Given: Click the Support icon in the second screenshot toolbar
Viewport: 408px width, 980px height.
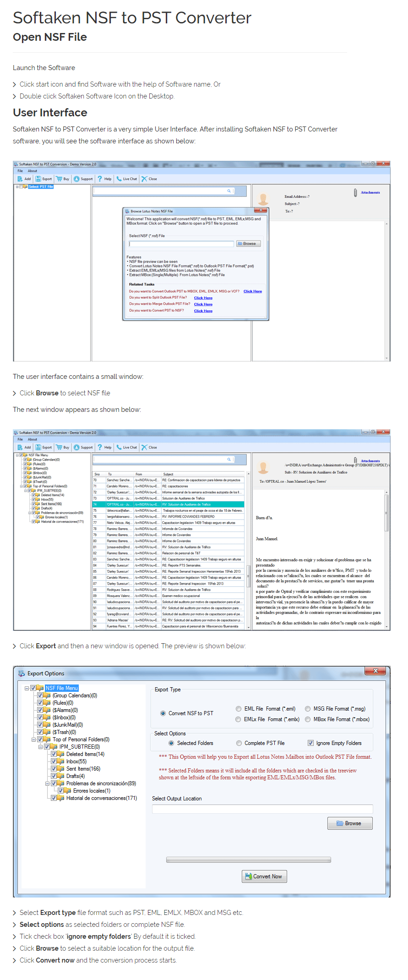Looking at the screenshot, I should [x=76, y=447].
